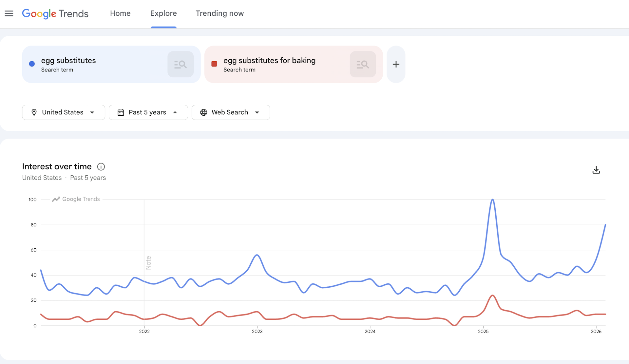Viewport: 629px width, 364px height.
Task: Click the blue dot color marker for egg substitutes
Action: 32,64
